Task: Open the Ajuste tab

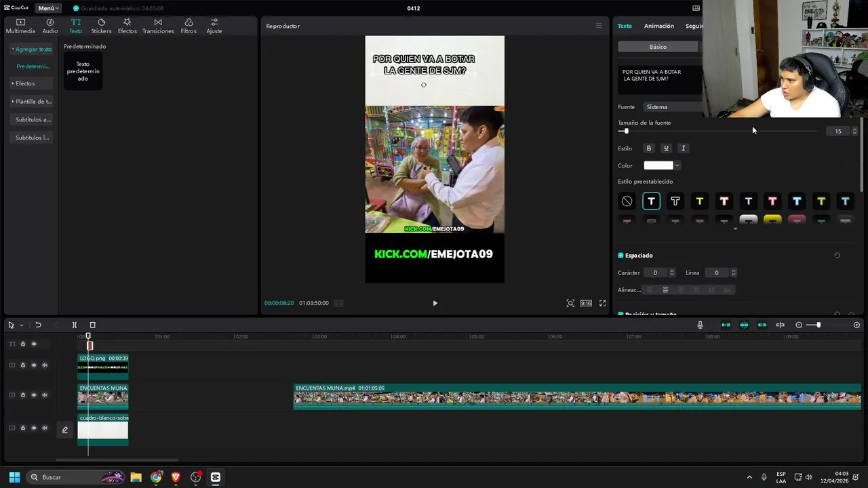Action: 214,26
